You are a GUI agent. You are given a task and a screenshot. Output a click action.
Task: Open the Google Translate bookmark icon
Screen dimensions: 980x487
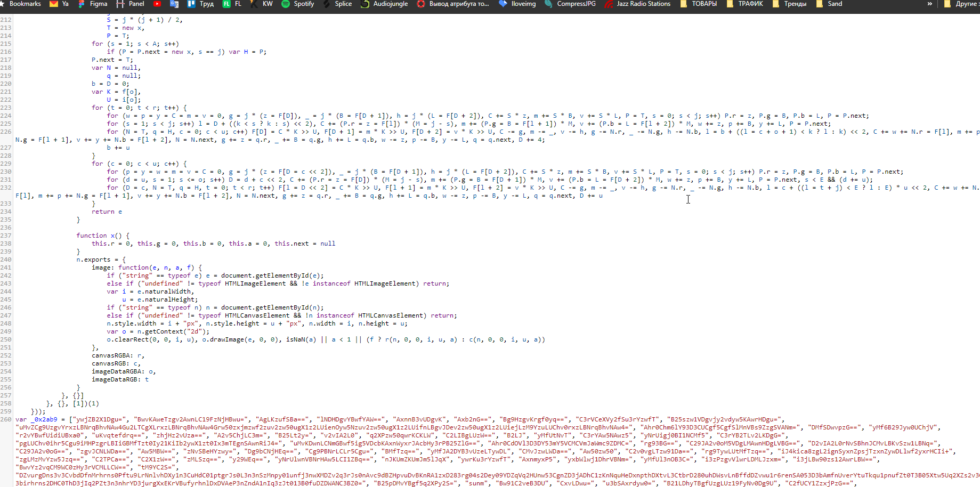[x=174, y=4]
